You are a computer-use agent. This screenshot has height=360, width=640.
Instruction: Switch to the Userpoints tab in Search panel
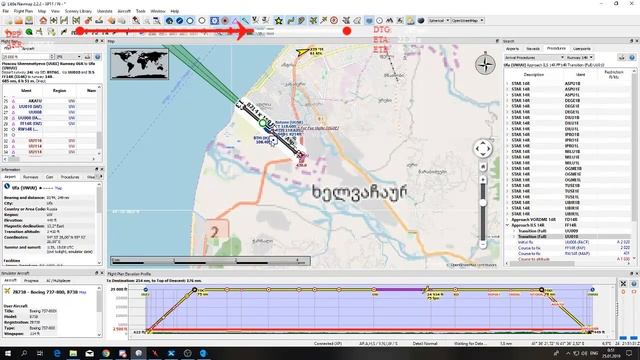582,49
